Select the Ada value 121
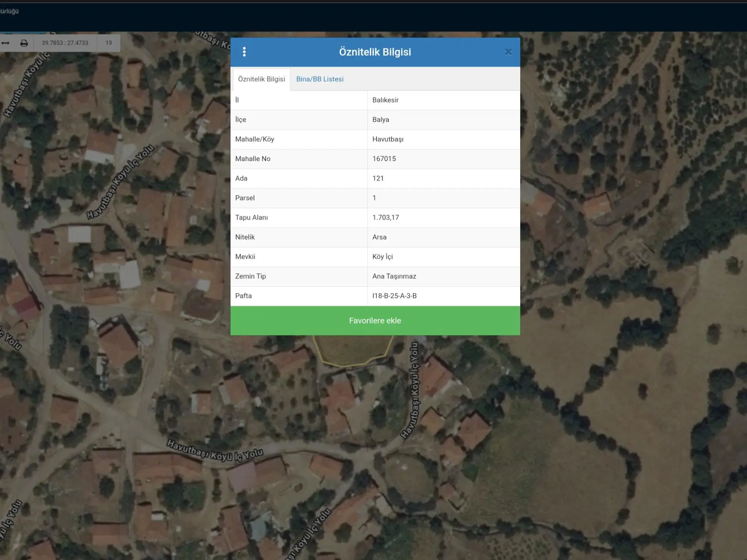 378,178
